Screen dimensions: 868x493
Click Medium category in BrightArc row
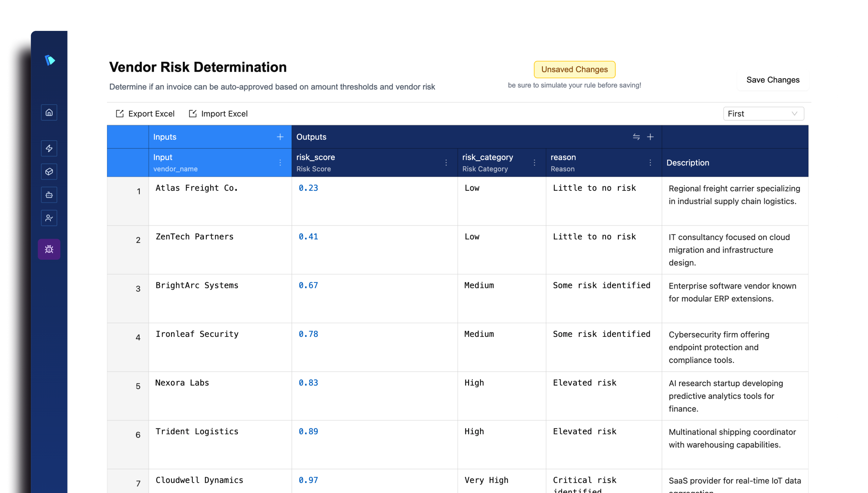coord(502,299)
